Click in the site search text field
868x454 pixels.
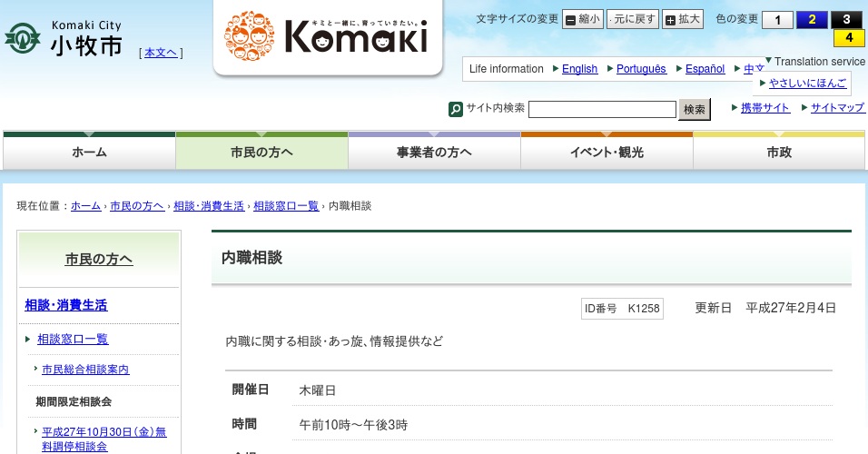pyautogui.click(x=602, y=109)
